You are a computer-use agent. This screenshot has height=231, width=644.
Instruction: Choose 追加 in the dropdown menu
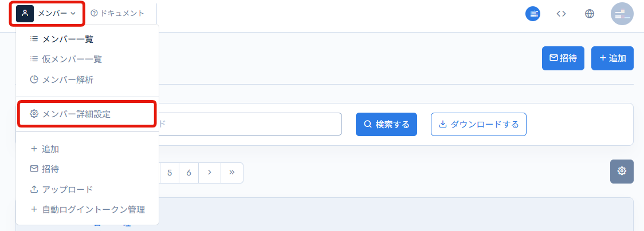[50, 149]
